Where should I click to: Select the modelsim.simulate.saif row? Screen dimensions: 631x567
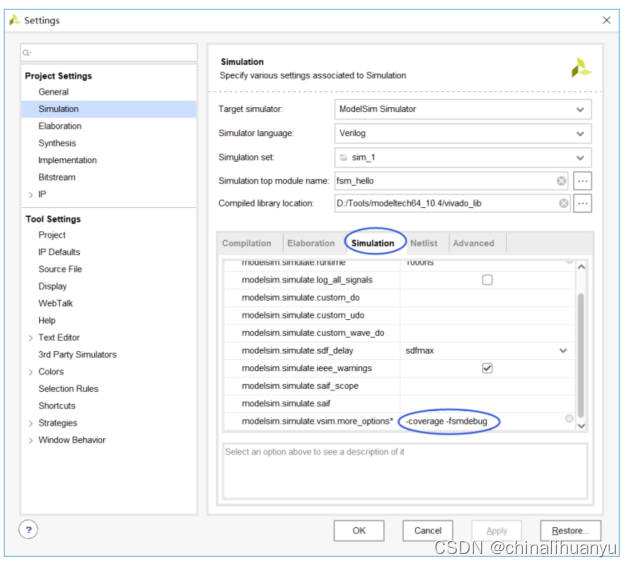[x=399, y=403]
